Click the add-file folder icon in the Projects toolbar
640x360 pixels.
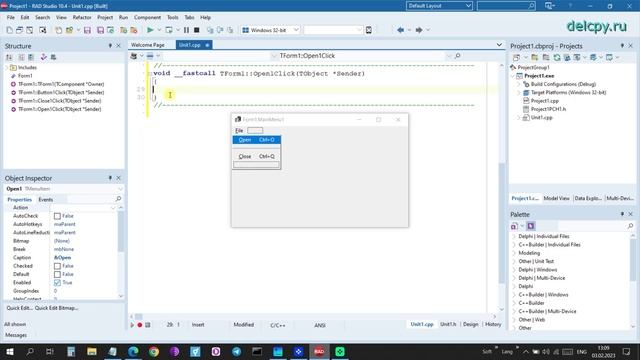click(535, 58)
